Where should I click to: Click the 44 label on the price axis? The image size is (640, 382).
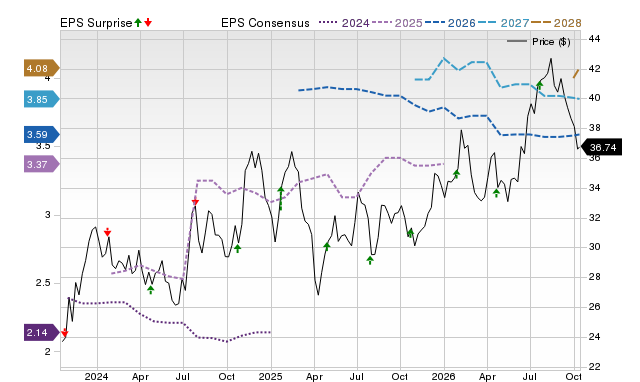pyautogui.click(x=594, y=39)
